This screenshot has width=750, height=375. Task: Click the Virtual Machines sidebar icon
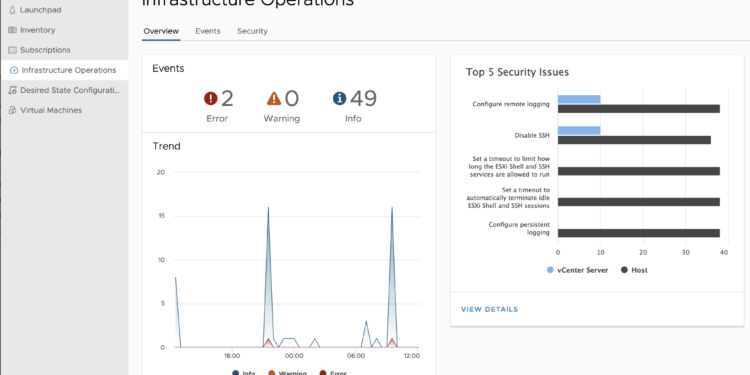[12, 110]
